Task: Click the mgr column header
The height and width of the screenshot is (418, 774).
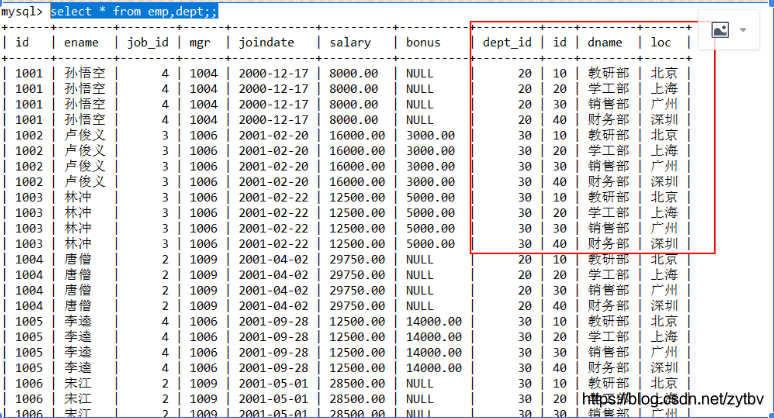Action: (x=200, y=43)
